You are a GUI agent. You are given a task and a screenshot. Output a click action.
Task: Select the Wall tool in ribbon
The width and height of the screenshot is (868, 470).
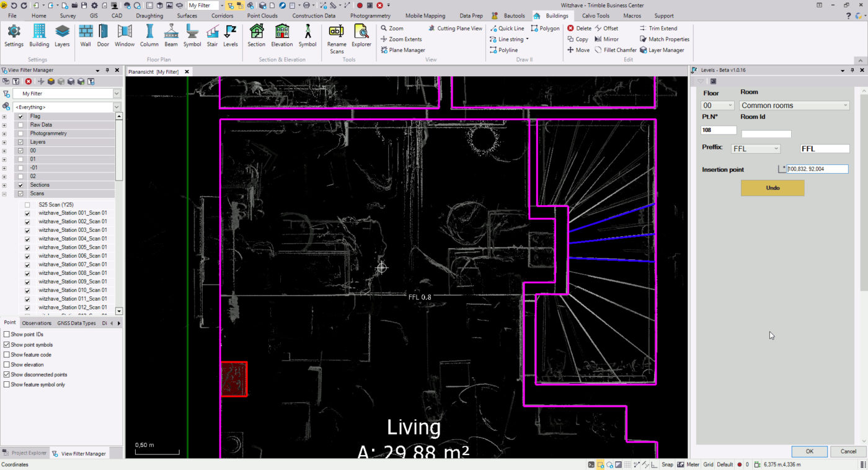[x=86, y=35]
